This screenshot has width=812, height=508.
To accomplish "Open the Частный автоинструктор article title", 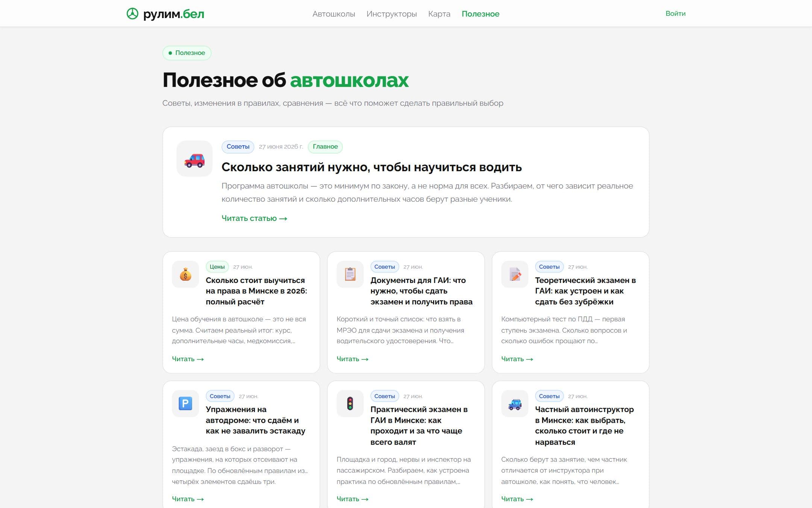I will [x=584, y=426].
